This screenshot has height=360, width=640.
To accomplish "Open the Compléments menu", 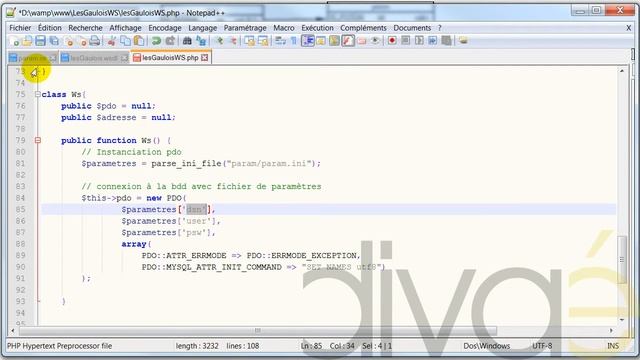I will click(x=363, y=28).
